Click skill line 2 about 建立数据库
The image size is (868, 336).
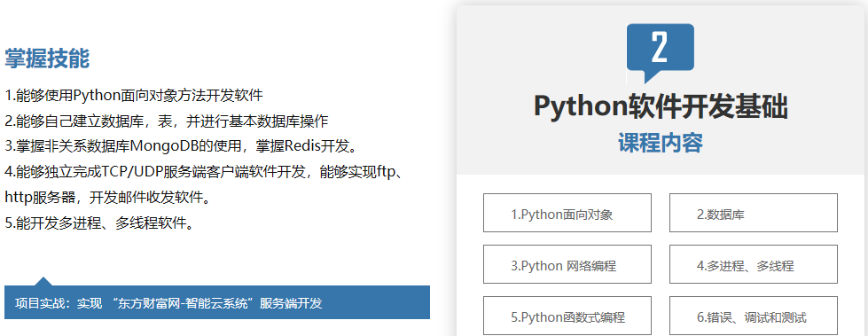[167, 121]
